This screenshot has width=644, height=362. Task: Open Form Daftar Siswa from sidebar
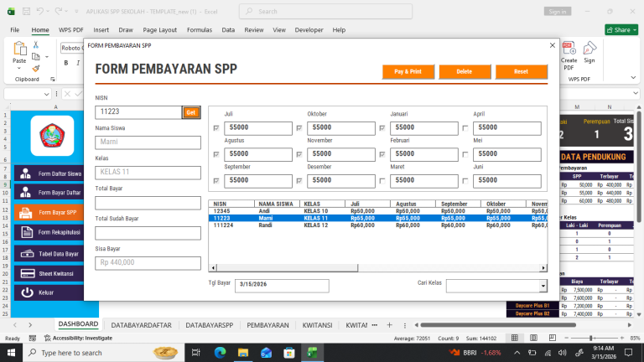(x=49, y=173)
